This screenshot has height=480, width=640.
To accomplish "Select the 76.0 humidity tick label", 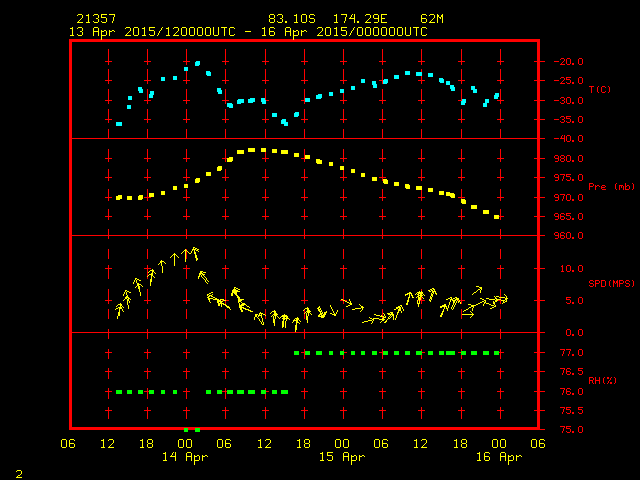I will coord(572,392).
